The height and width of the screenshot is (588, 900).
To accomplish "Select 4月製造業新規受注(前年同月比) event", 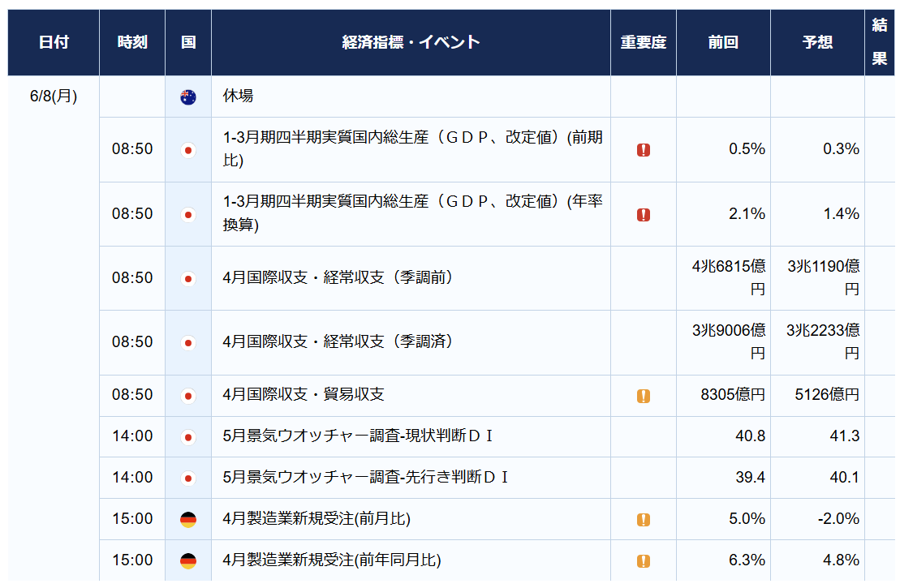I will pyautogui.click(x=332, y=560).
